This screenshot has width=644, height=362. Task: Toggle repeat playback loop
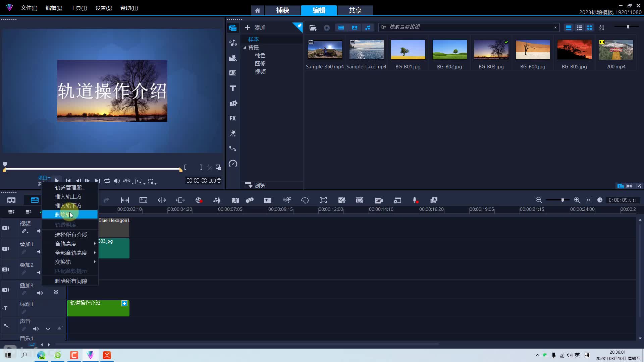(107, 181)
